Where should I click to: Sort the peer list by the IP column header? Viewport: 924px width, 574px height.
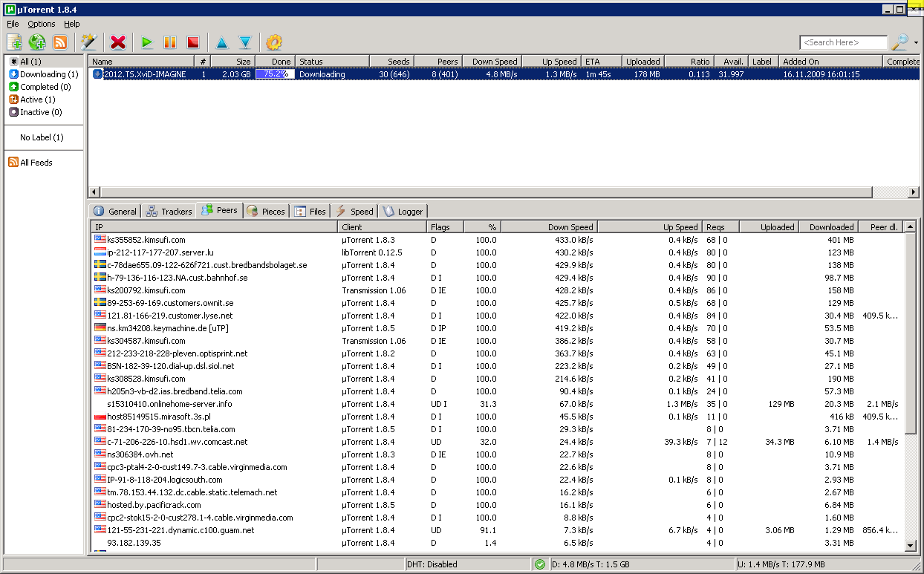(x=215, y=227)
